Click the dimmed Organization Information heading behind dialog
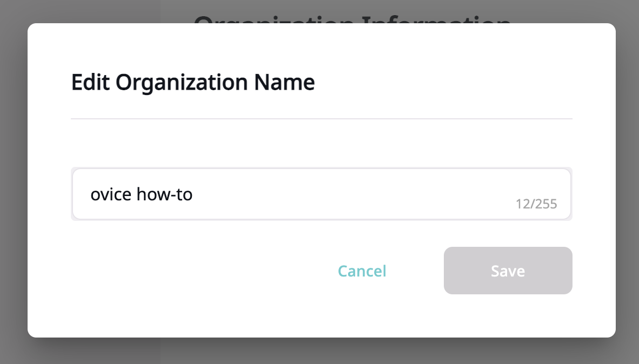The width and height of the screenshot is (639, 364). tap(352, 19)
